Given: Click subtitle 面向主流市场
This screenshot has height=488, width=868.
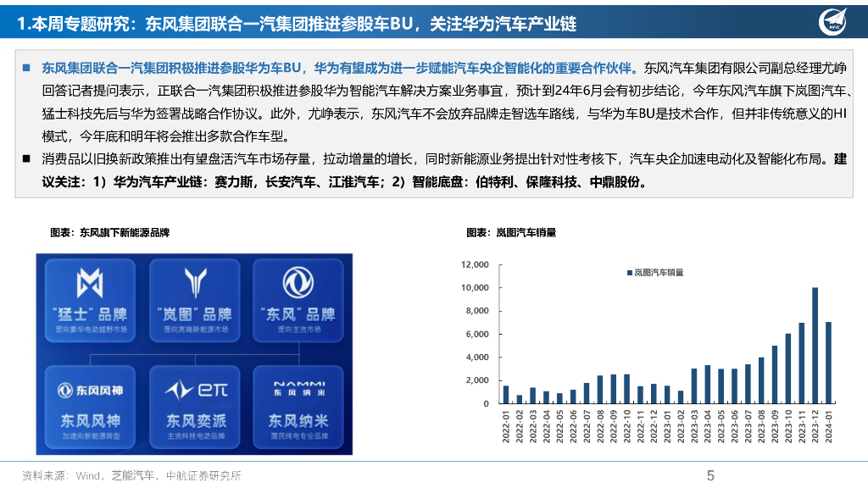Looking at the screenshot, I should 299,330.
